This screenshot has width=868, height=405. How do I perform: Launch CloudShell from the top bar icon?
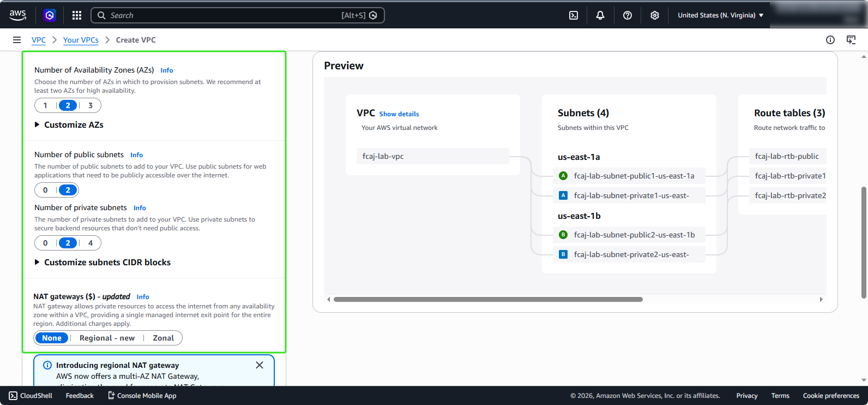(574, 15)
